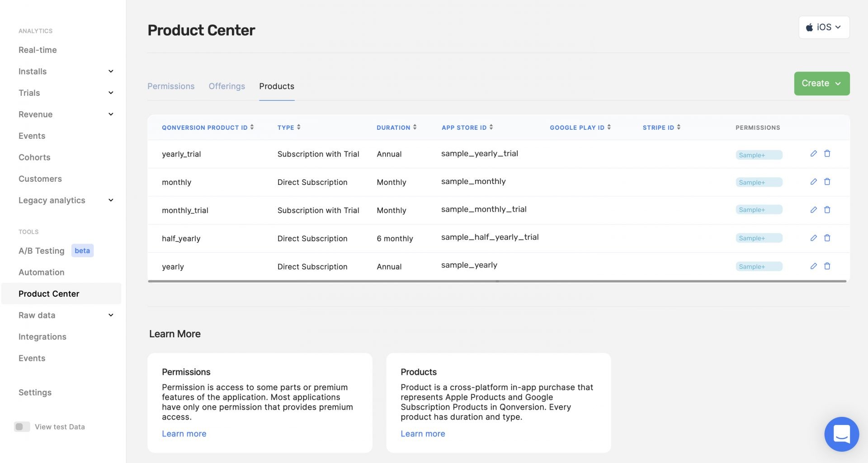
Task: Delete the monthly product using the trash icon
Action: click(828, 182)
